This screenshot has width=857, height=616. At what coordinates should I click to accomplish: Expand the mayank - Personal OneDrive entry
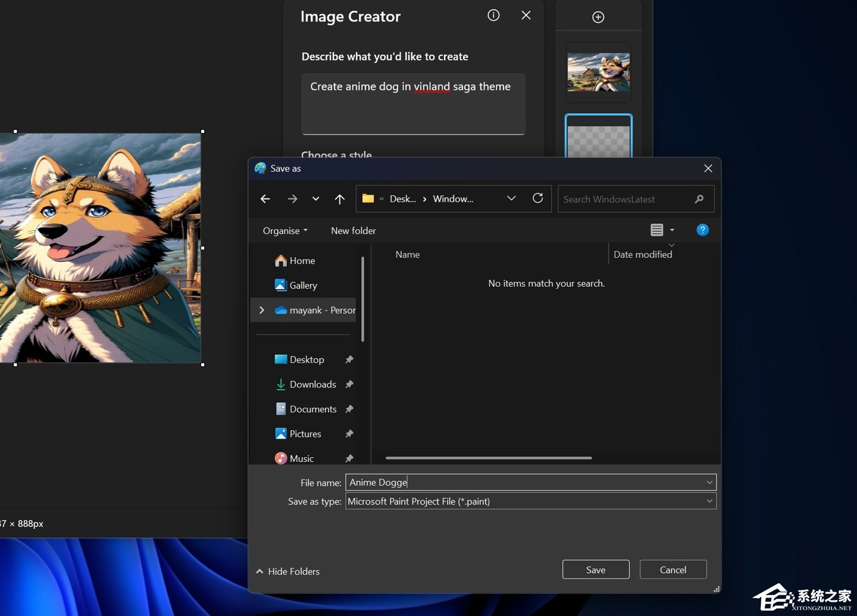coord(261,309)
